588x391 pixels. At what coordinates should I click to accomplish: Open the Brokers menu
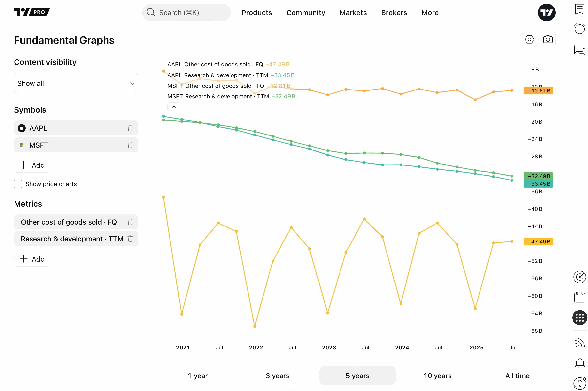[x=394, y=13]
